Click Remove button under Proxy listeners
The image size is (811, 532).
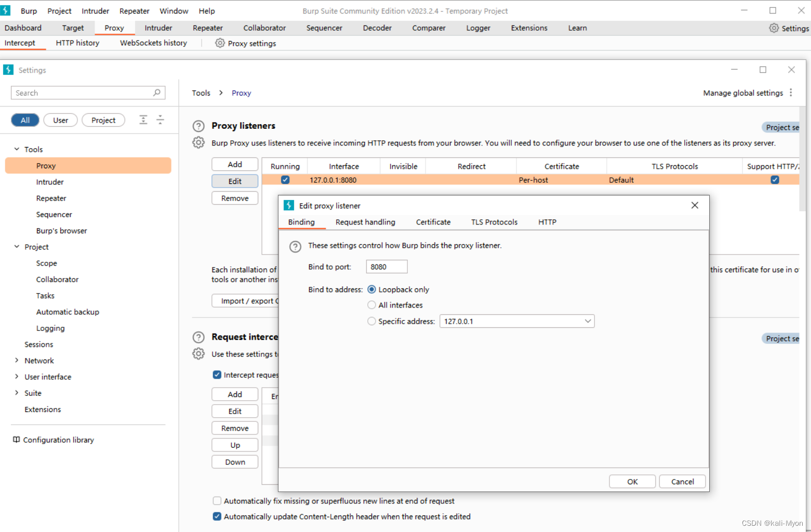[235, 198]
